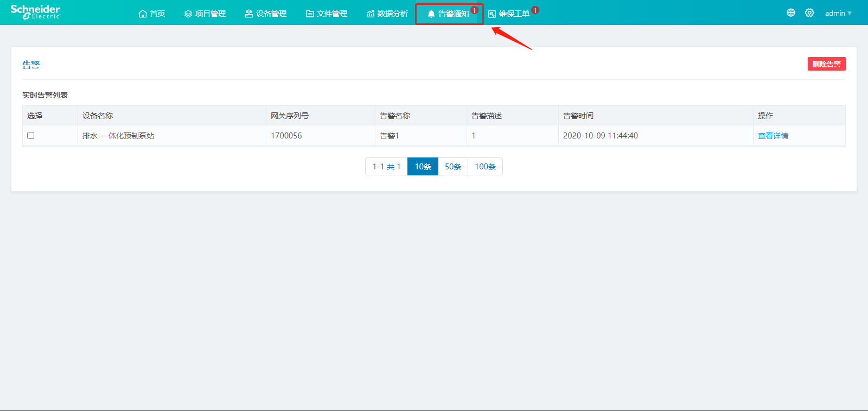Click alarm time 2020-10-09 11:44:40
Image resolution: width=868 pixels, height=411 pixels.
point(601,136)
